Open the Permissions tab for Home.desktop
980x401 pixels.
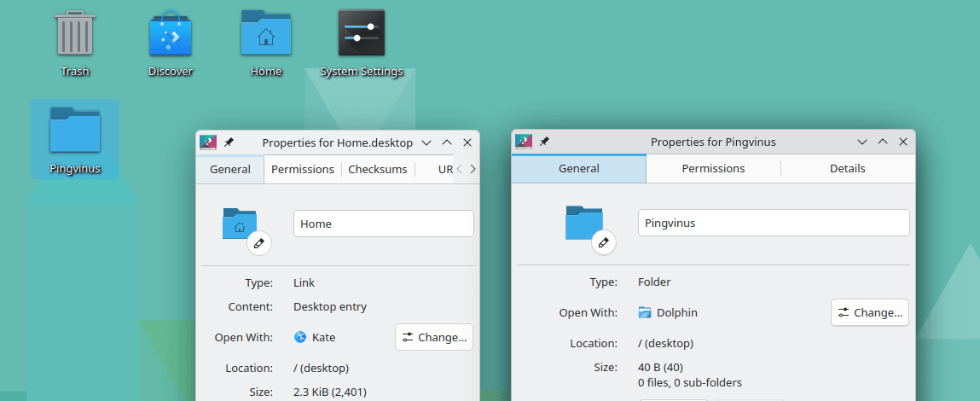[302, 169]
